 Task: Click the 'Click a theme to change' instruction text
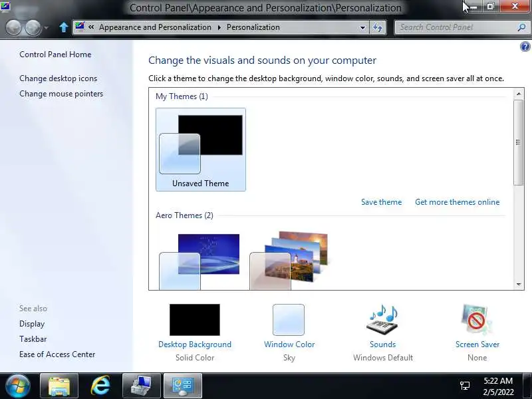tap(326, 78)
